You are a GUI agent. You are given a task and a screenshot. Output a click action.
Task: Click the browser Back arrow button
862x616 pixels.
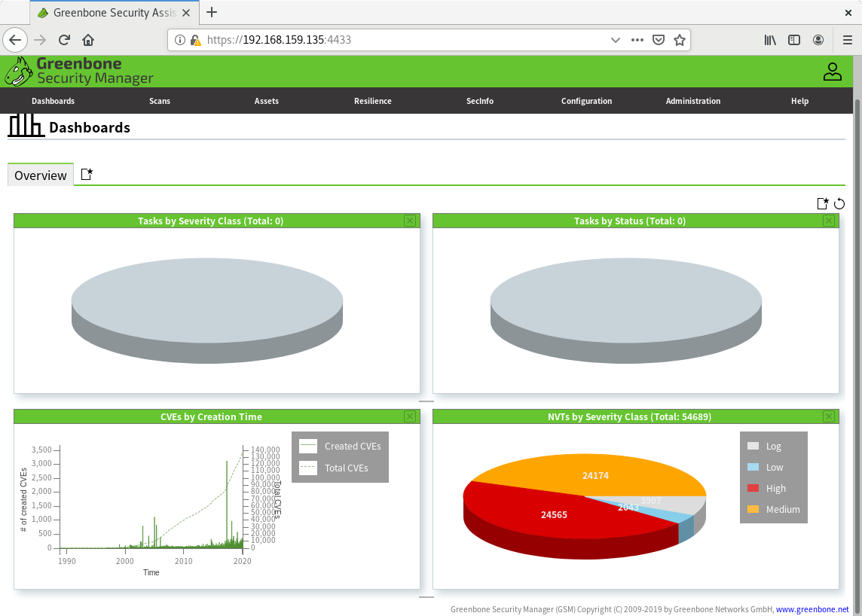(x=15, y=40)
